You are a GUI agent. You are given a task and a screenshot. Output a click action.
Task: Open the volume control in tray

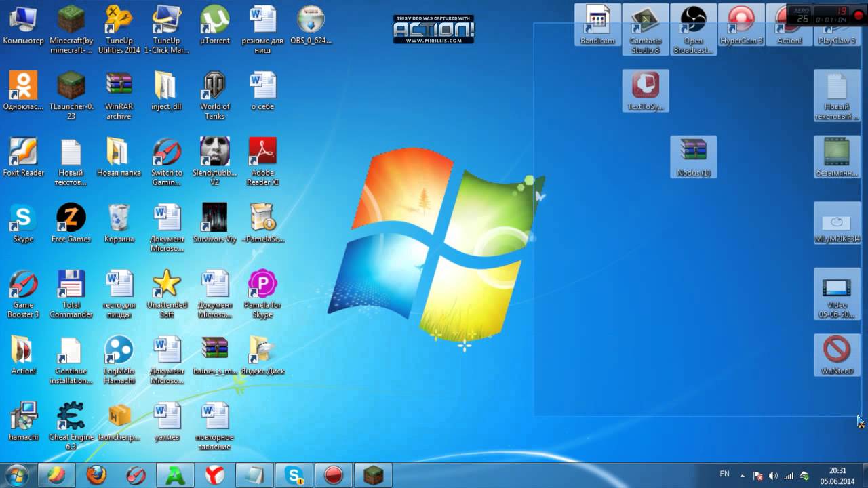(x=774, y=476)
